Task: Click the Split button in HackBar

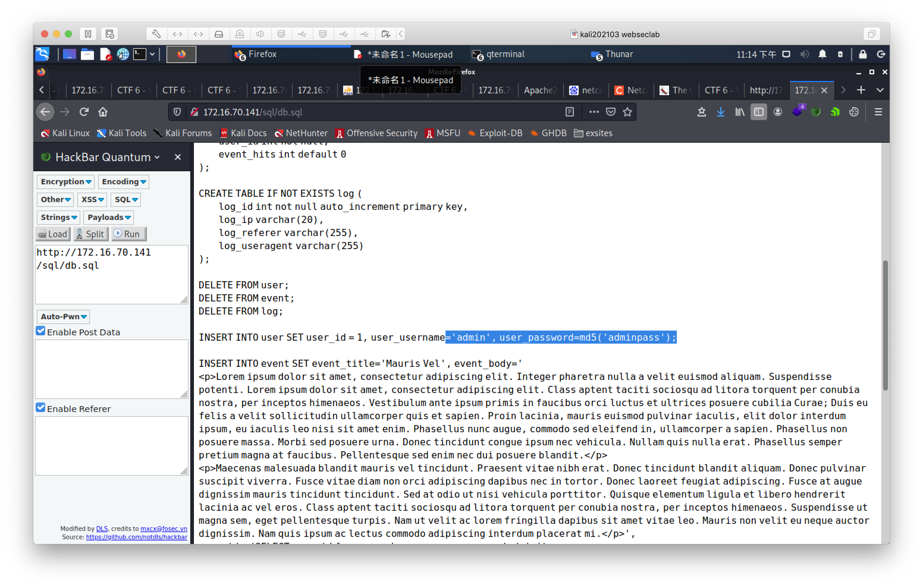Action: click(x=90, y=234)
